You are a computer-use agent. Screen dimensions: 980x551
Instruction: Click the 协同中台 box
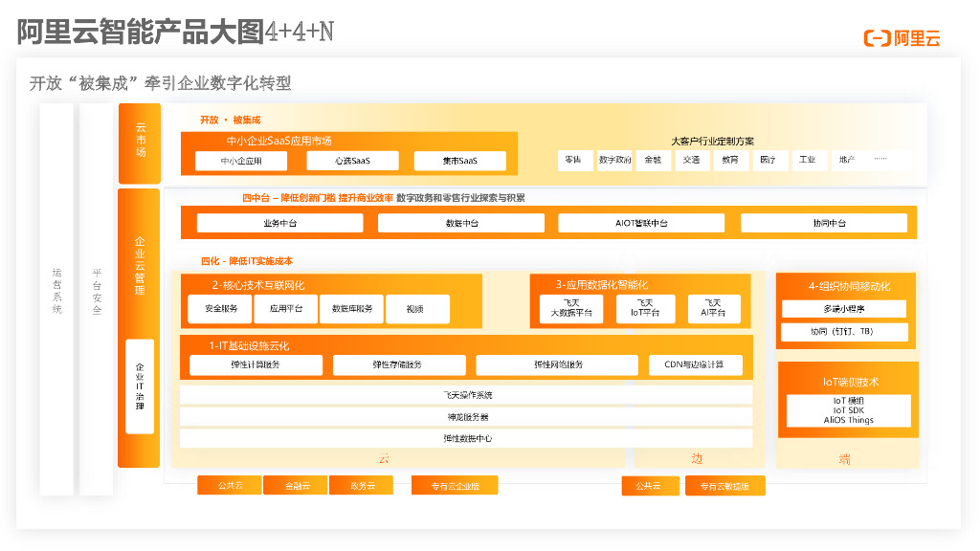pyautogui.click(x=823, y=223)
